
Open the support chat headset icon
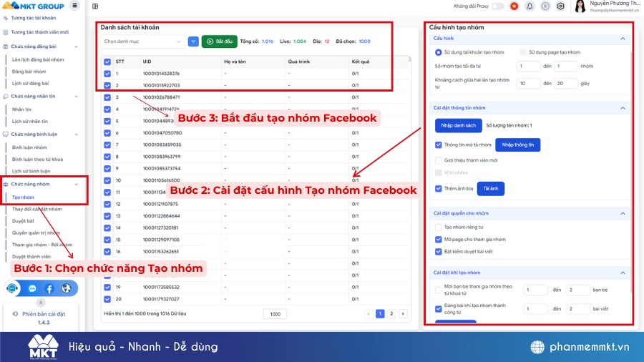coord(12,288)
